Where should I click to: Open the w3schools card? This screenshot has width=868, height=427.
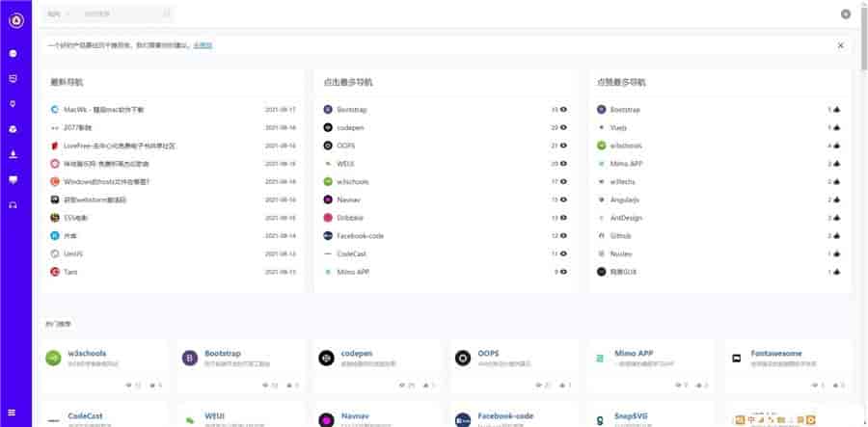click(104, 366)
